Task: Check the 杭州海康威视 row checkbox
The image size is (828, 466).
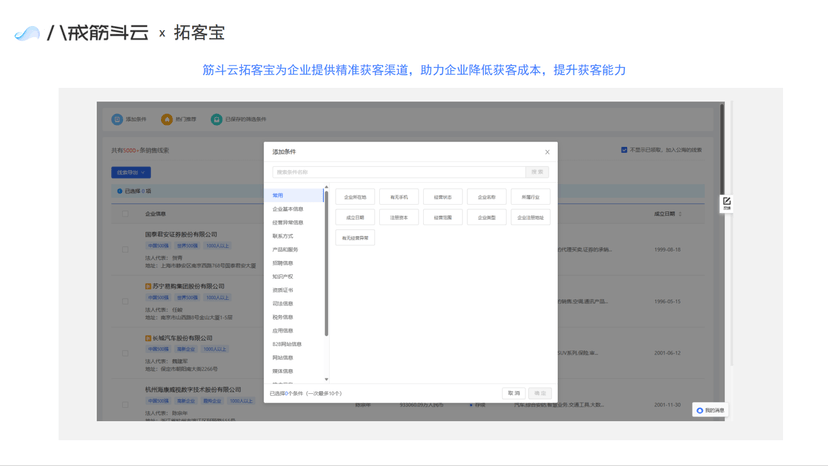Action: (125, 405)
